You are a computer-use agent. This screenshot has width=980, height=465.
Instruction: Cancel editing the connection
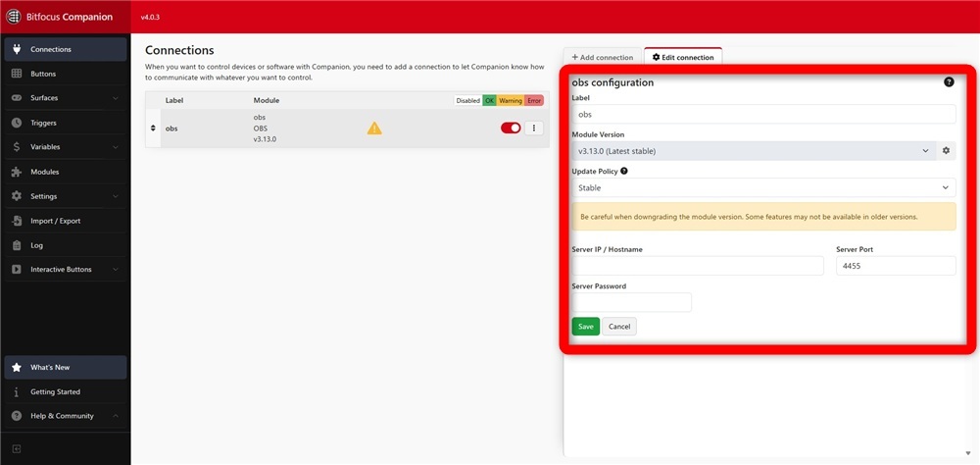pyautogui.click(x=619, y=327)
